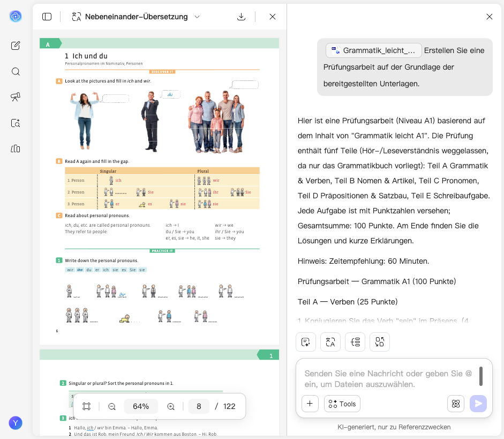The image size is (504, 439).
Task: Click the 'Plural' table header
Action: [x=203, y=171]
